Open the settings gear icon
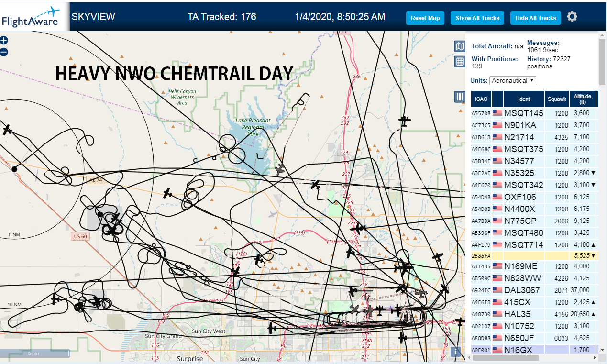The image size is (607, 364). pos(572,17)
